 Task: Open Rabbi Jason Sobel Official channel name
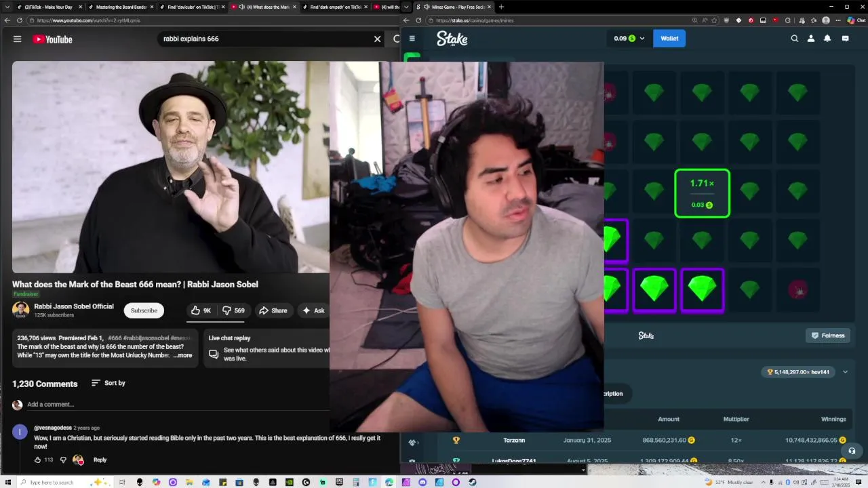[x=74, y=306]
